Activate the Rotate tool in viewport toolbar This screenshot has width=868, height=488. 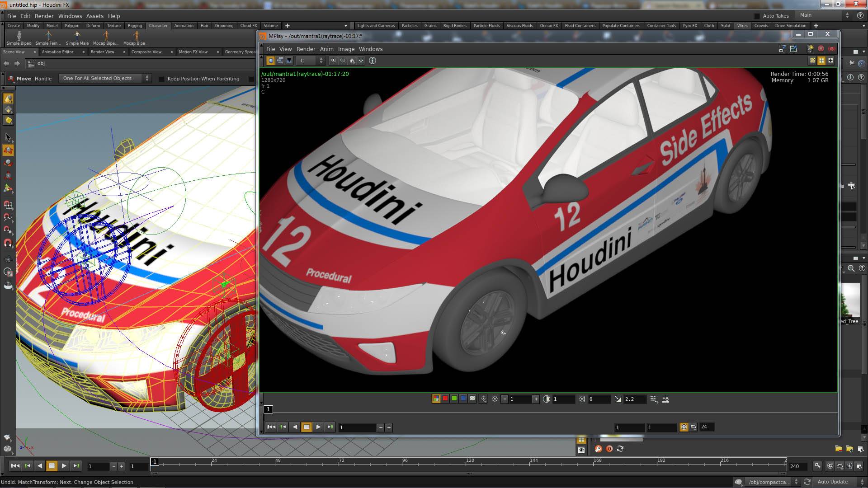[8, 163]
